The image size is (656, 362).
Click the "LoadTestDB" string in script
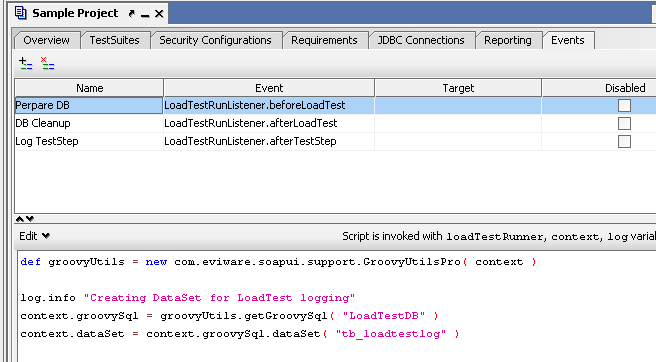[384, 316]
